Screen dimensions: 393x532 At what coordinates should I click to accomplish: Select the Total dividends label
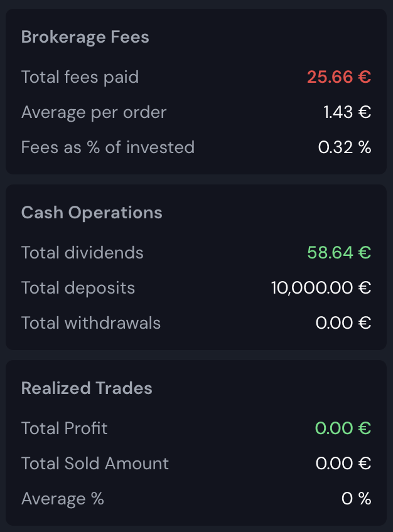point(82,253)
